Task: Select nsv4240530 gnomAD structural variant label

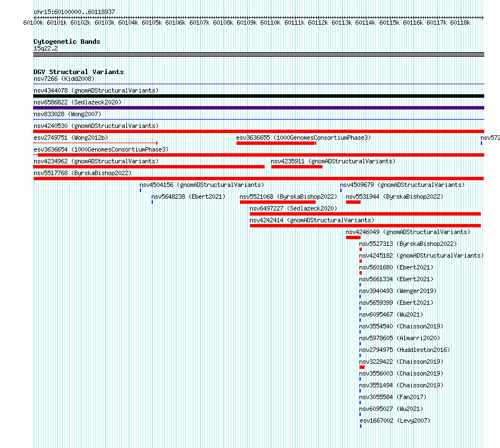Action: (96, 126)
